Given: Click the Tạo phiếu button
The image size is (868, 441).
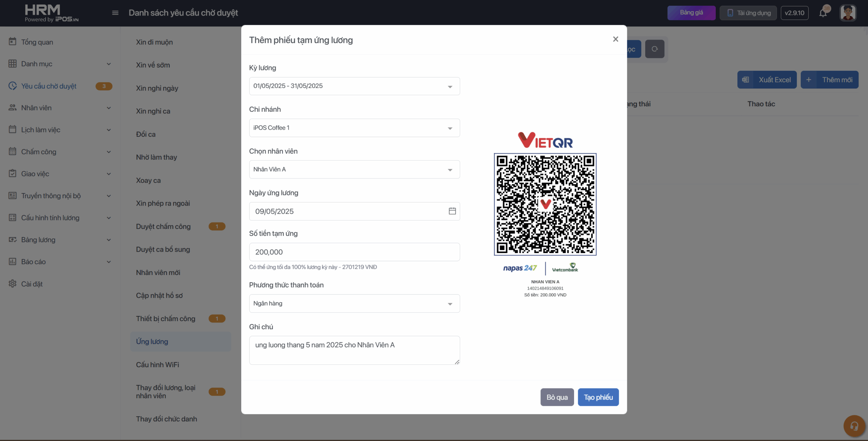Looking at the screenshot, I should [x=598, y=397].
